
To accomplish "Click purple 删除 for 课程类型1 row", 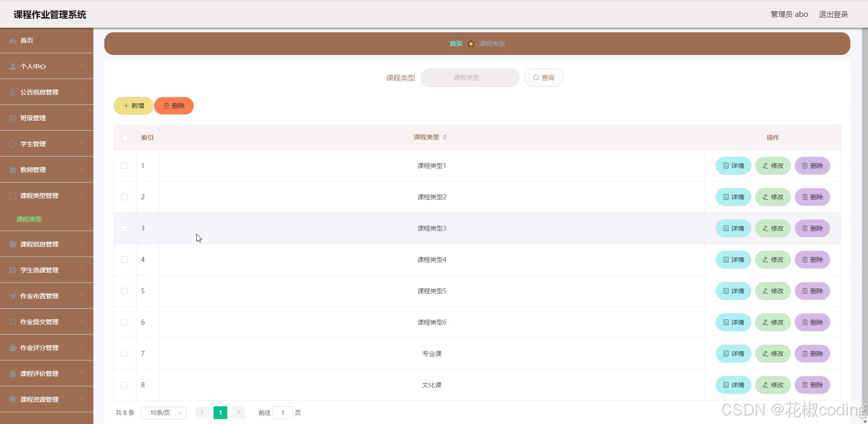I will [x=812, y=166].
